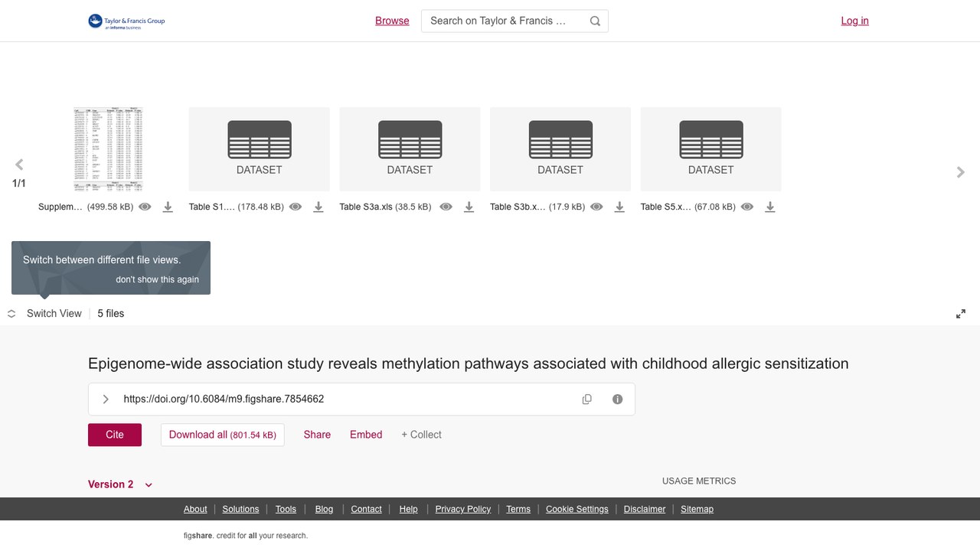Open the Share option
Screen dimensions: 980x551
coord(317,435)
